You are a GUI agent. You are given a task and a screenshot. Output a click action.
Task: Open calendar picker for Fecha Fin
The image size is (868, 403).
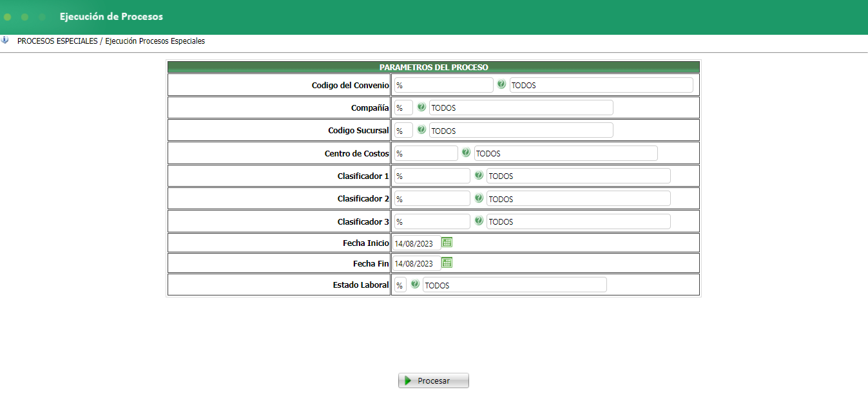[447, 263]
